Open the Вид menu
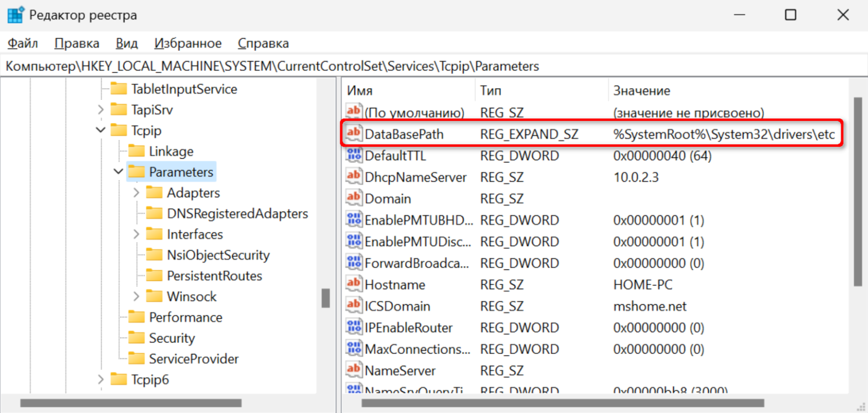Image resolution: width=868 pixels, height=413 pixels. pos(127,43)
